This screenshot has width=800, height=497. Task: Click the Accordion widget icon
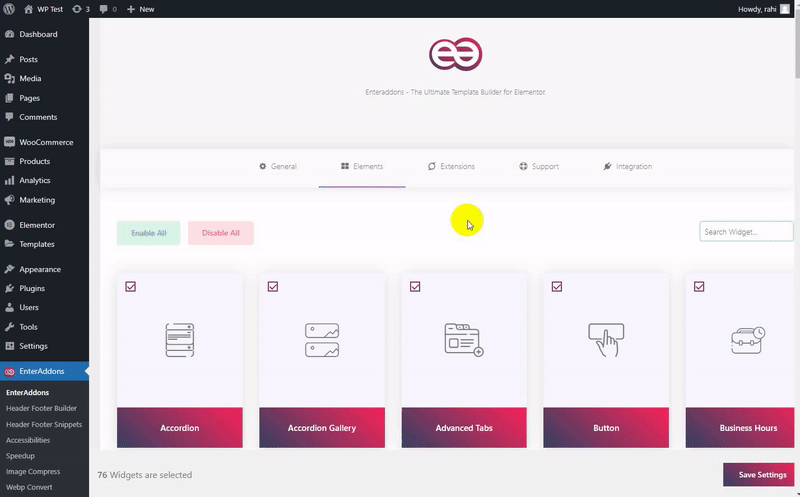click(179, 340)
